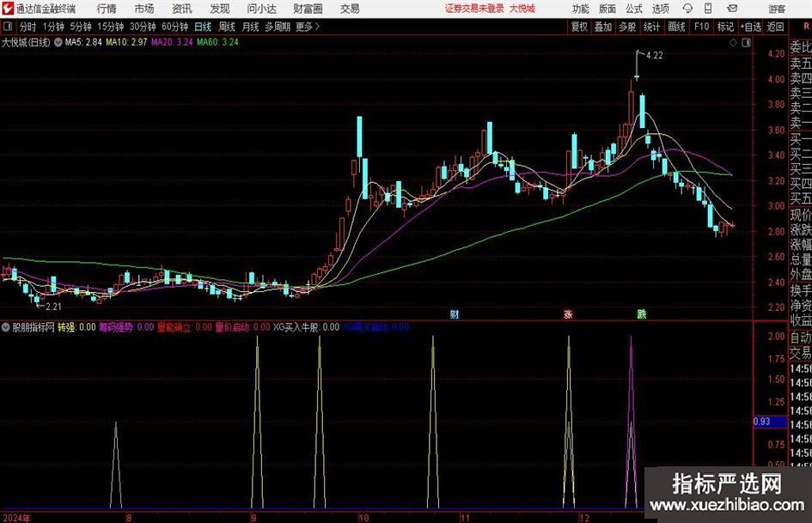Click the 叠加 overlay button
The height and width of the screenshot is (523, 812).
click(x=603, y=27)
